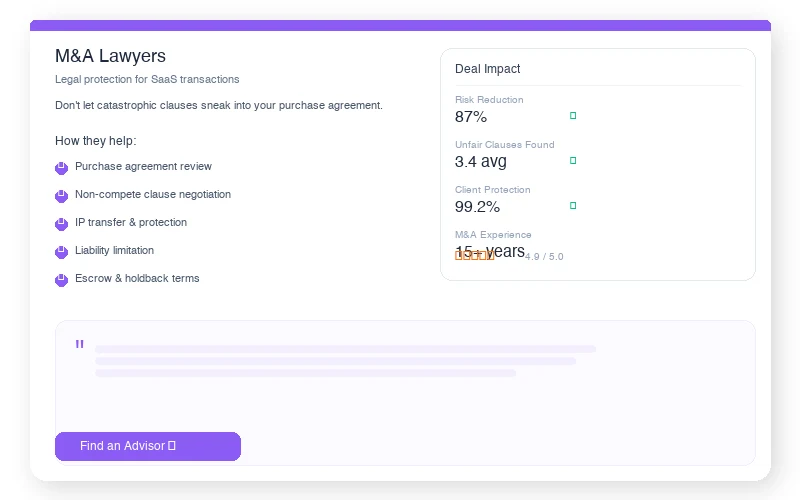The width and height of the screenshot is (800, 500).
Task: Click the first testimonial placeholder line
Action: [345, 349]
